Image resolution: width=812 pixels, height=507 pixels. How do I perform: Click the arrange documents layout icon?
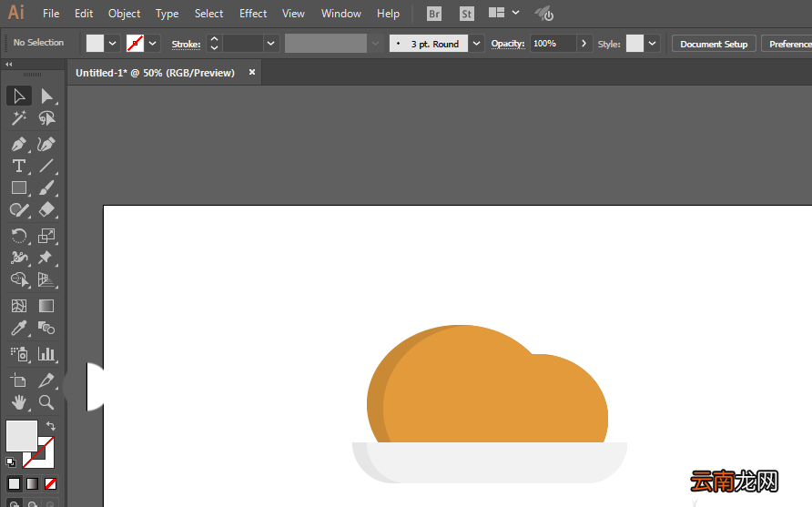[x=497, y=13]
